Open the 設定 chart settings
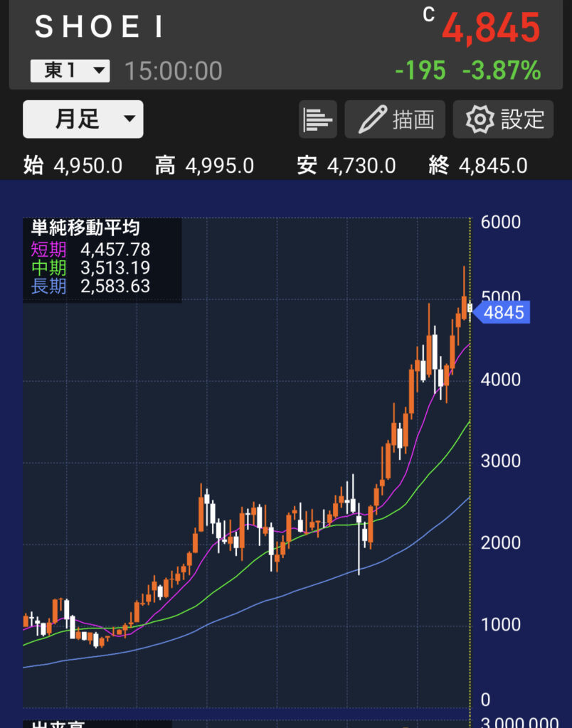Image resolution: width=572 pixels, height=728 pixels. (503, 119)
